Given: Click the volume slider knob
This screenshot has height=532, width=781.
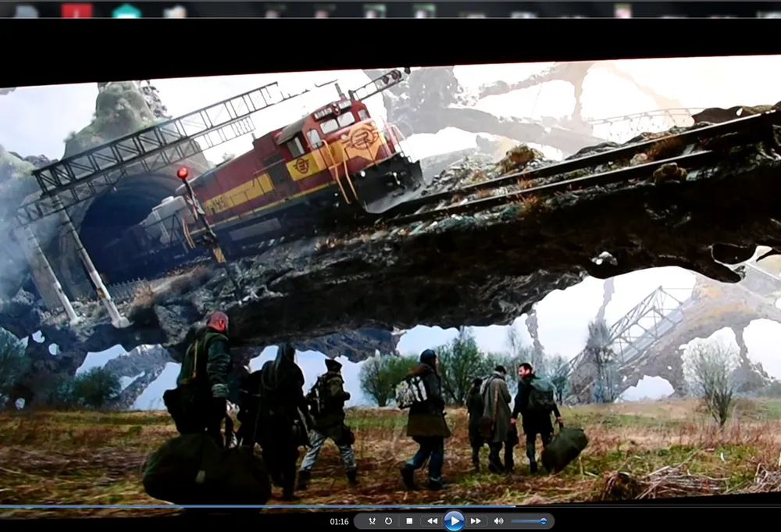Looking at the screenshot, I should point(544,521).
